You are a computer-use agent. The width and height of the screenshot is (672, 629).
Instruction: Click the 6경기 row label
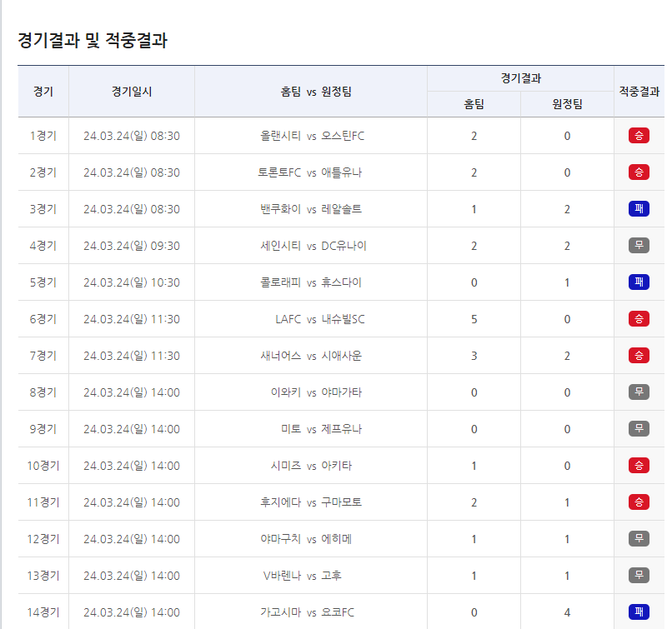point(43,319)
